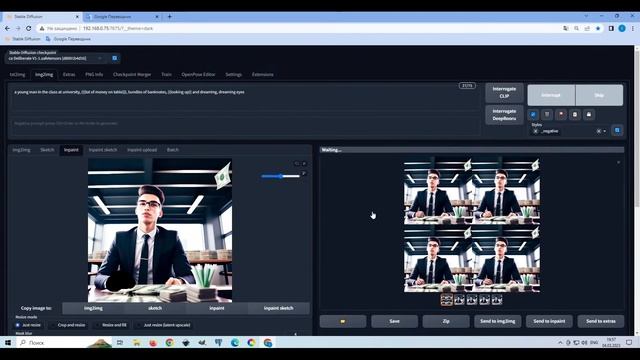Open the Stable Diffusion checkpoint dropdown
Screen dimensions: 640x360
point(56,58)
